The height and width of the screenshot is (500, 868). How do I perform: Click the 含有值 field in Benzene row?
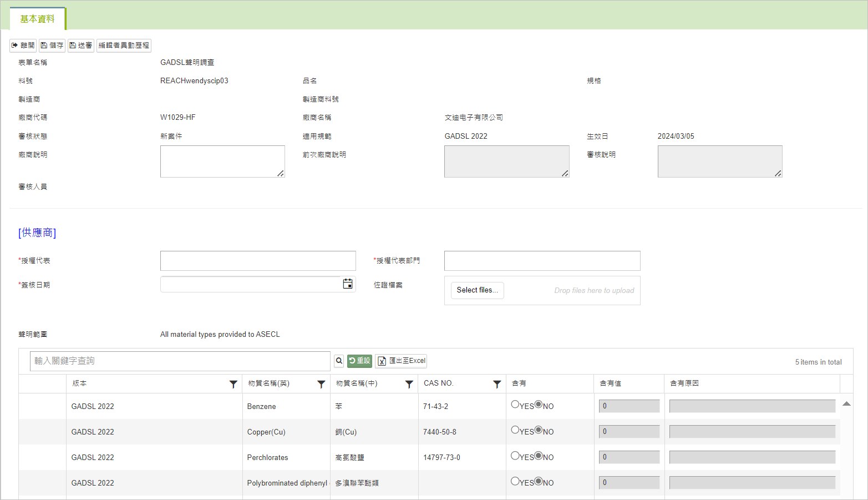pyautogui.click(x=629, y=406)
